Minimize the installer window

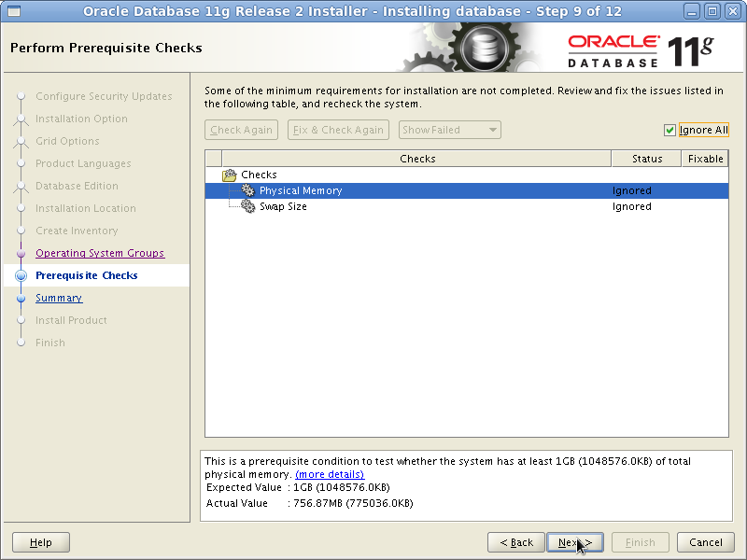coord(692,11)
